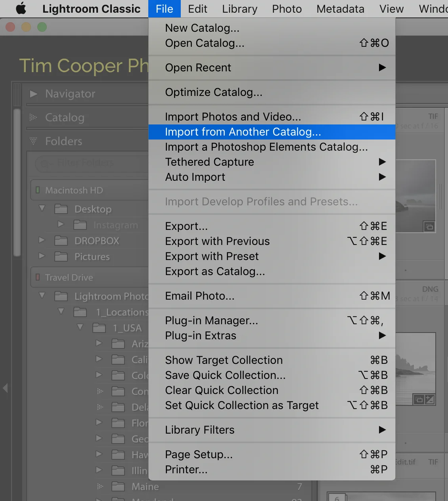Expand the Catalog panel
The width and height of the screenshot is (448, 501).
pyautogui.click(x=33, y=117)
